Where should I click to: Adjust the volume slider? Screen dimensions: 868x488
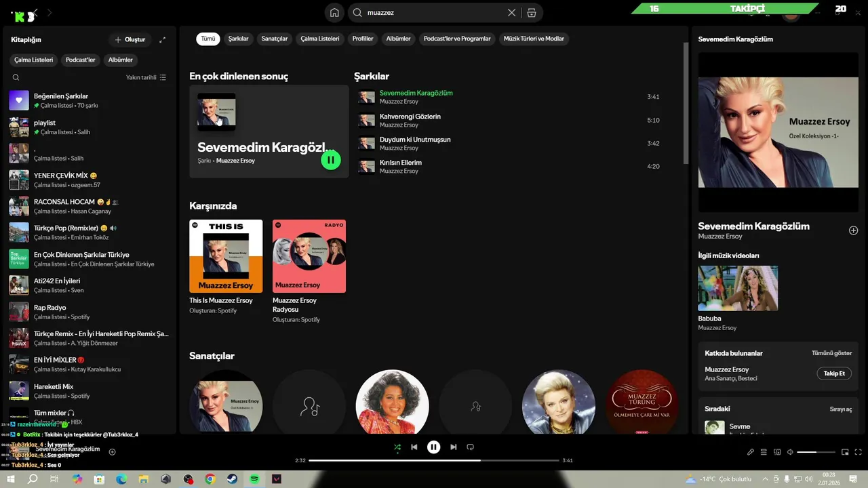[816, 452]
